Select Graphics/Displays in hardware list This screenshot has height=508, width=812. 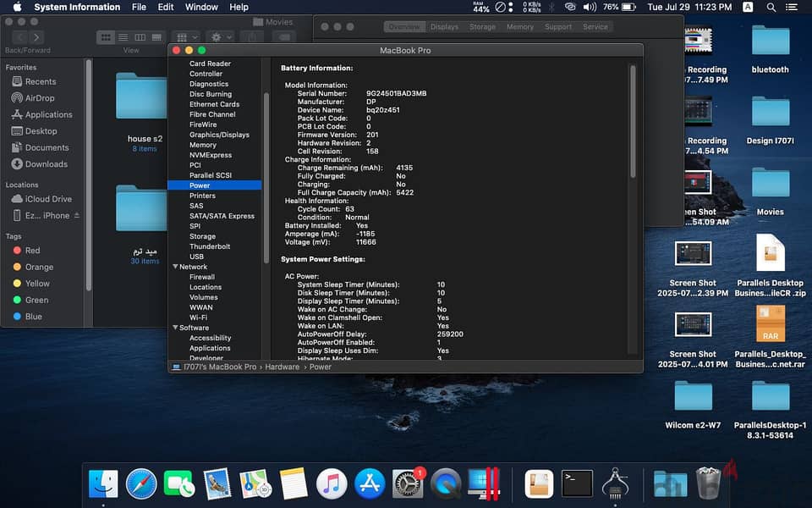[x=219, y=135]
